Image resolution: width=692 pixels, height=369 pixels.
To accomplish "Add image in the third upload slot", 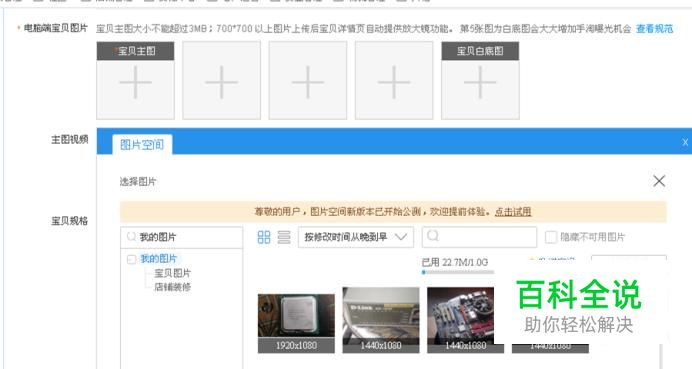I will coord(308,81).
